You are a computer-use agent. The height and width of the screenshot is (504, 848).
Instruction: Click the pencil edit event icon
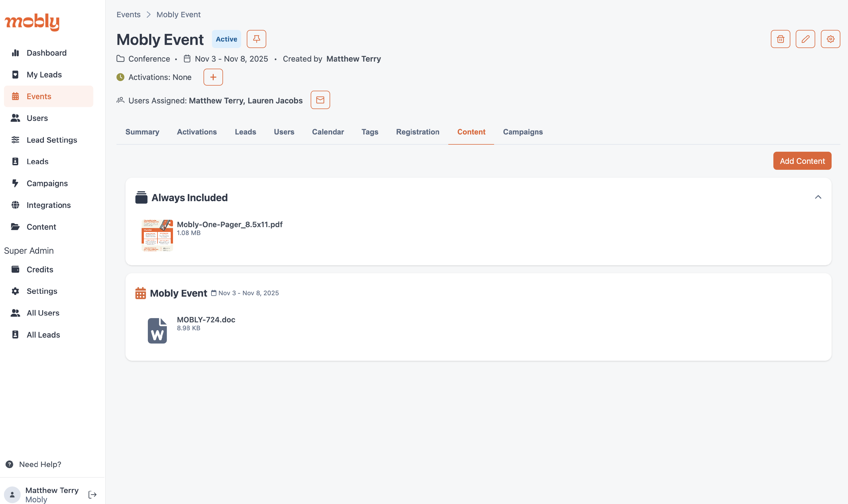[805, 39]
